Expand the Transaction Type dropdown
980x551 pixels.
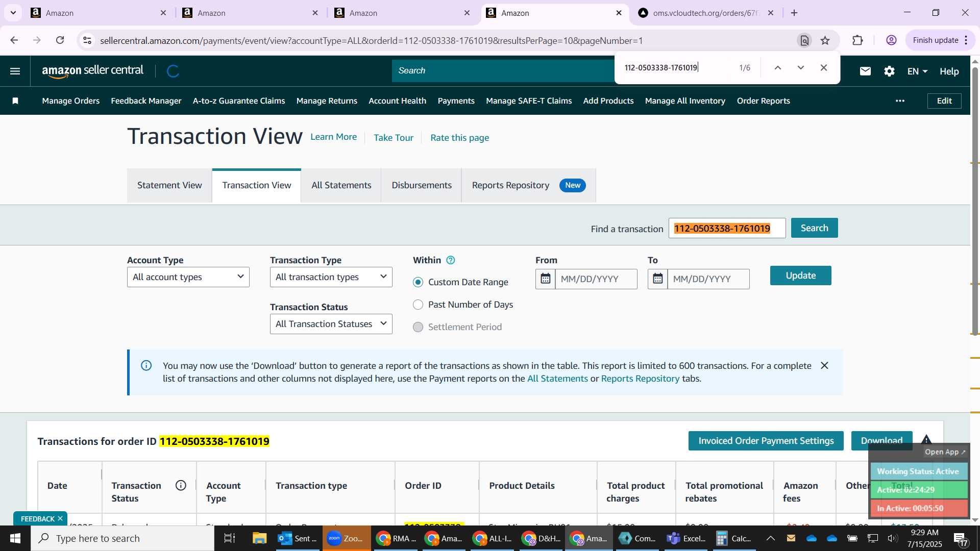click(331, 277)
